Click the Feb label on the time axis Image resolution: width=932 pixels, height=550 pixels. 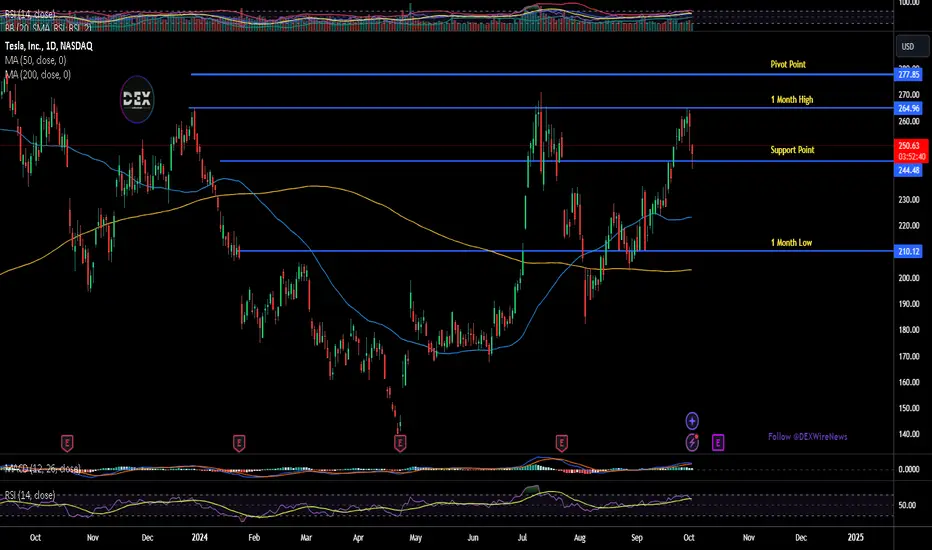click(254, 538)
